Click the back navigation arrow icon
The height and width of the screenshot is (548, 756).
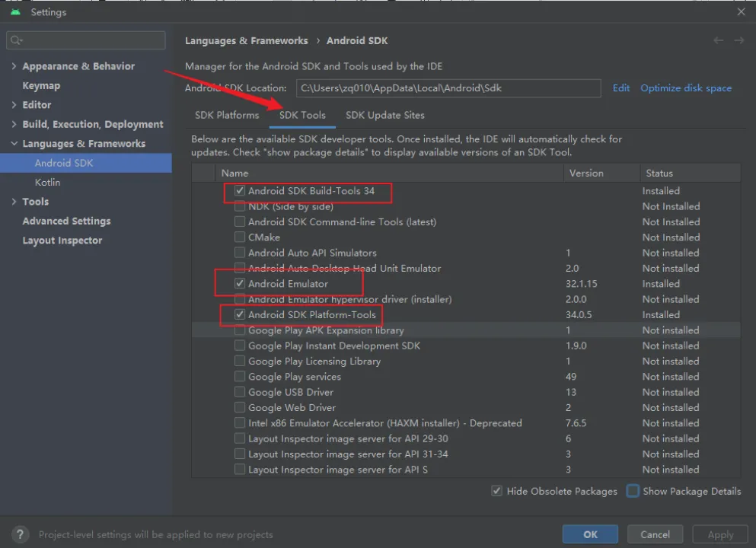tap(719, 41)
